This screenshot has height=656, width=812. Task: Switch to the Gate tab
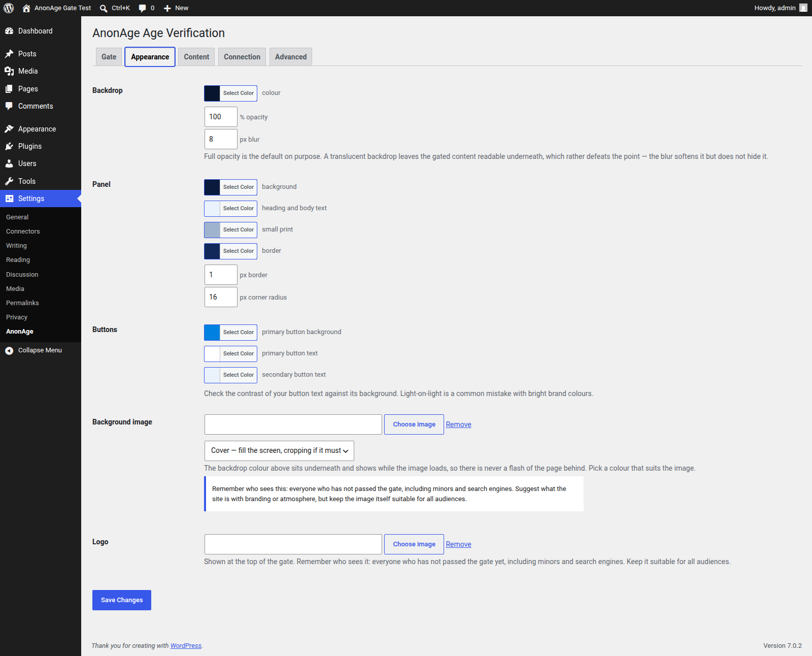pyautogui.click(x=109, y=57)
